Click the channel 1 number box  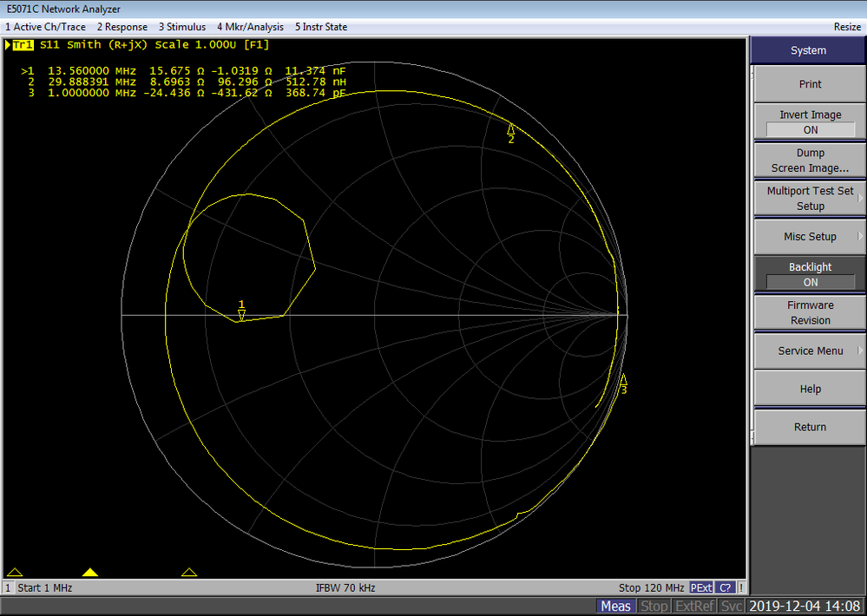[x=9, y=587]
